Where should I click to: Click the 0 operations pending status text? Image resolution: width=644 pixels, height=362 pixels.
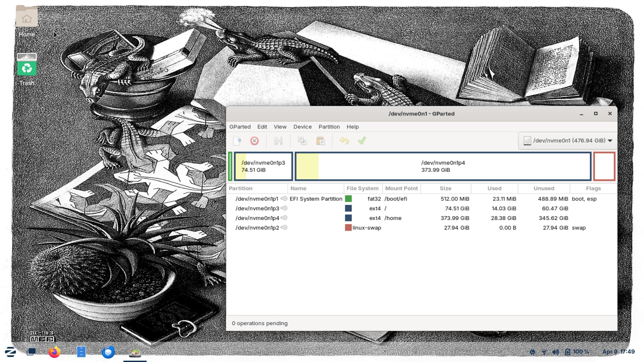tap(260, 323)
